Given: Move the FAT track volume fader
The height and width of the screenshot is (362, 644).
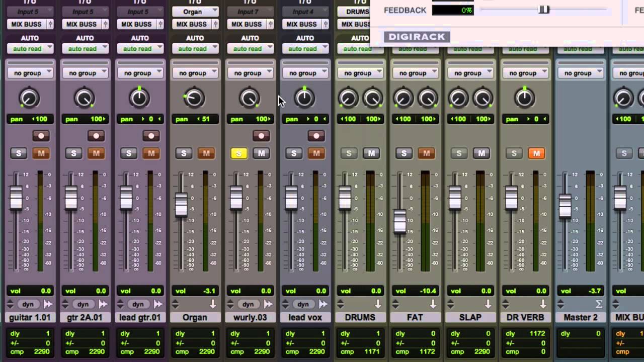Looking at the screenshot, I should coord(400,221).
